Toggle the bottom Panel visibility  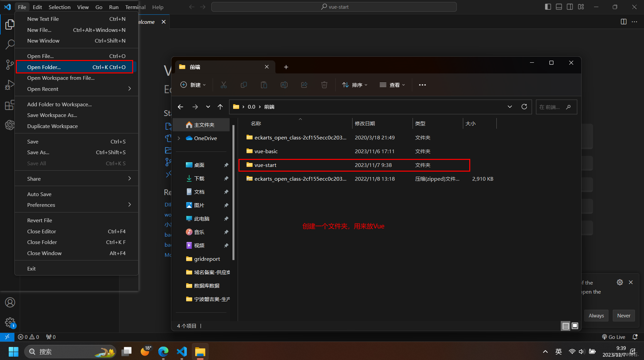click(558, 7)
